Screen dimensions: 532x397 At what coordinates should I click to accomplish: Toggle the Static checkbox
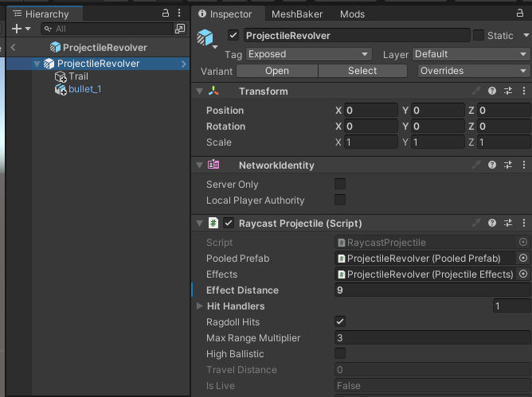(479, 36)
